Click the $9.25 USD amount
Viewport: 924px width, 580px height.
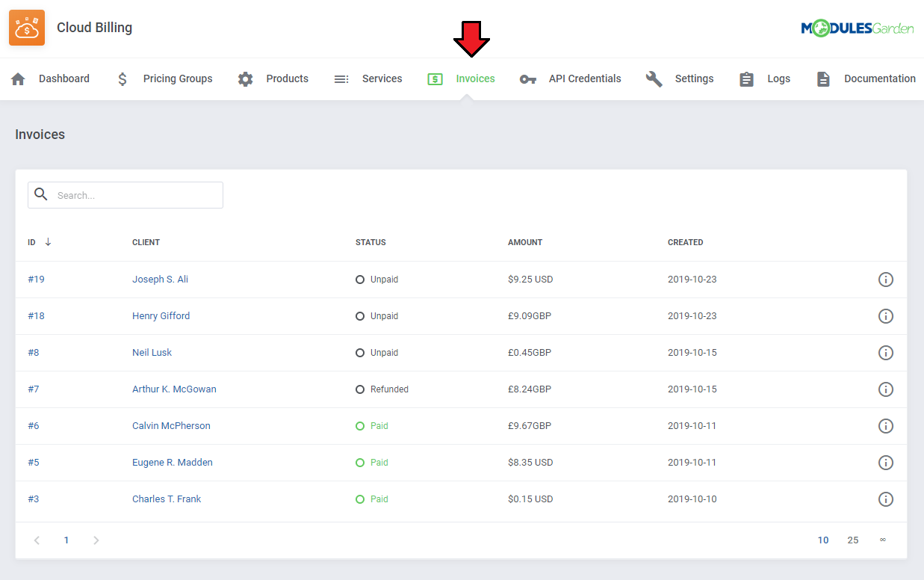coord(530,280)
